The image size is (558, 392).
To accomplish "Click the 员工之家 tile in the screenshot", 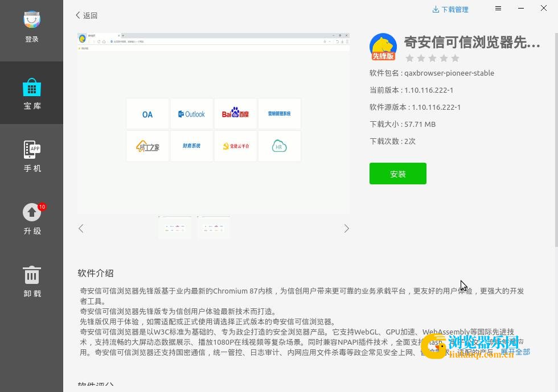I will pyautogui.click(x=147, y=146).
